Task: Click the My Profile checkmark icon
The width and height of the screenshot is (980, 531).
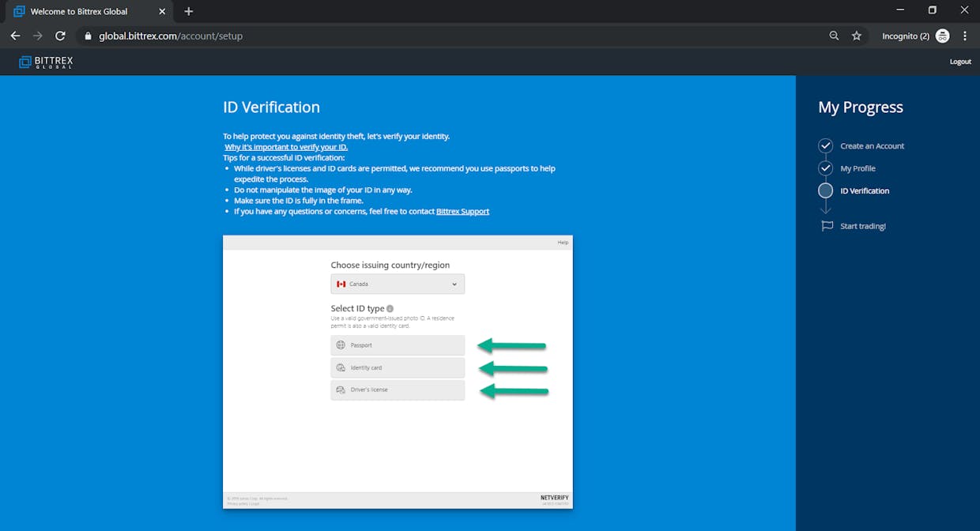Action: 825,168
